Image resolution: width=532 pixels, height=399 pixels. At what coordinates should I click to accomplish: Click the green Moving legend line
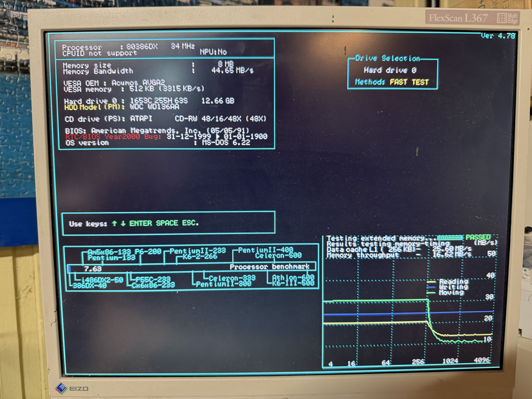(431, 293)
